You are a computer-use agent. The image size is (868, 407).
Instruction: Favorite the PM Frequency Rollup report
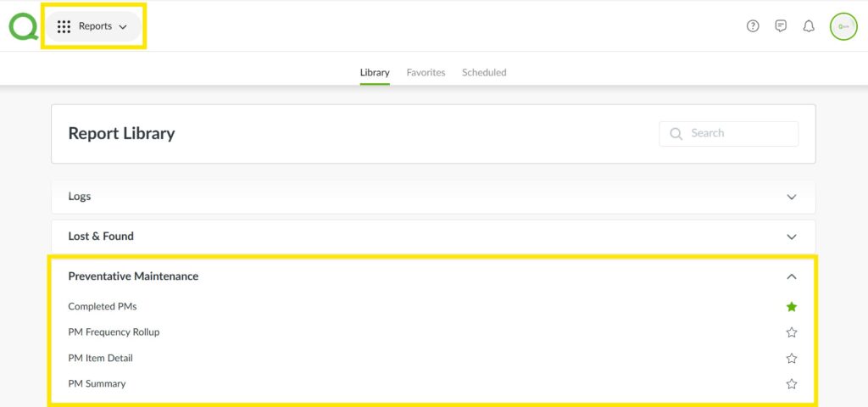pos(792,332)
